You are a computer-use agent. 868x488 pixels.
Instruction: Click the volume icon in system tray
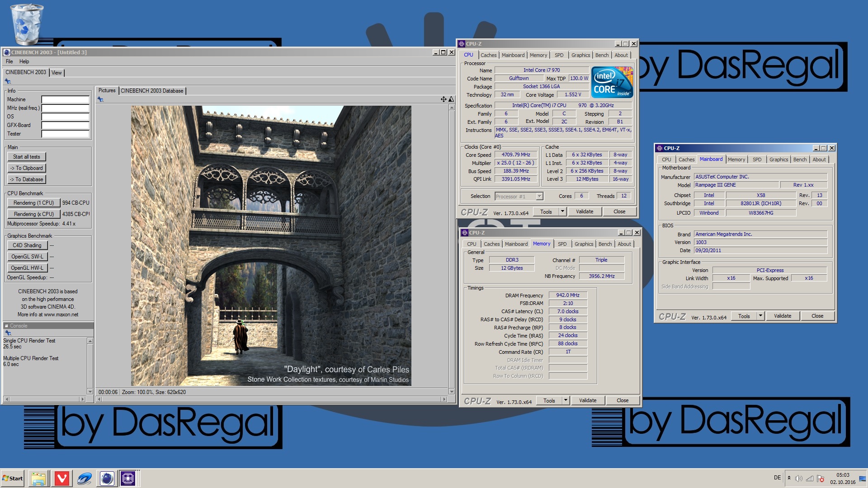tap(799, 479)
